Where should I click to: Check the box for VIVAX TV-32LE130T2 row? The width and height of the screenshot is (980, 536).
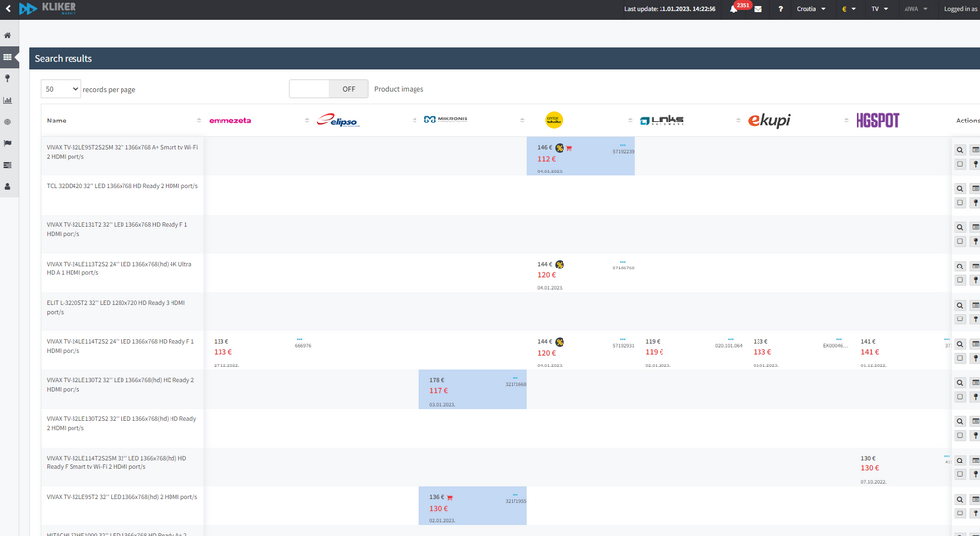pos(960,397)
